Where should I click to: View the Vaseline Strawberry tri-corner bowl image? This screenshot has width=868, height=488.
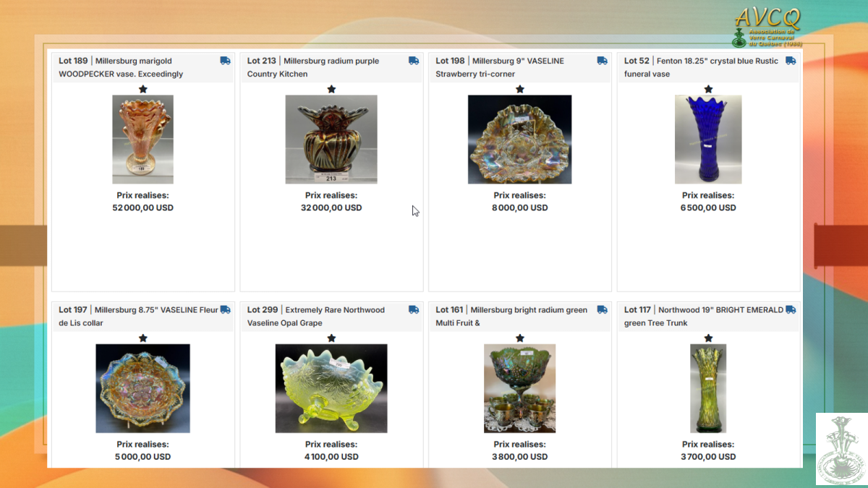coord(519,140)
